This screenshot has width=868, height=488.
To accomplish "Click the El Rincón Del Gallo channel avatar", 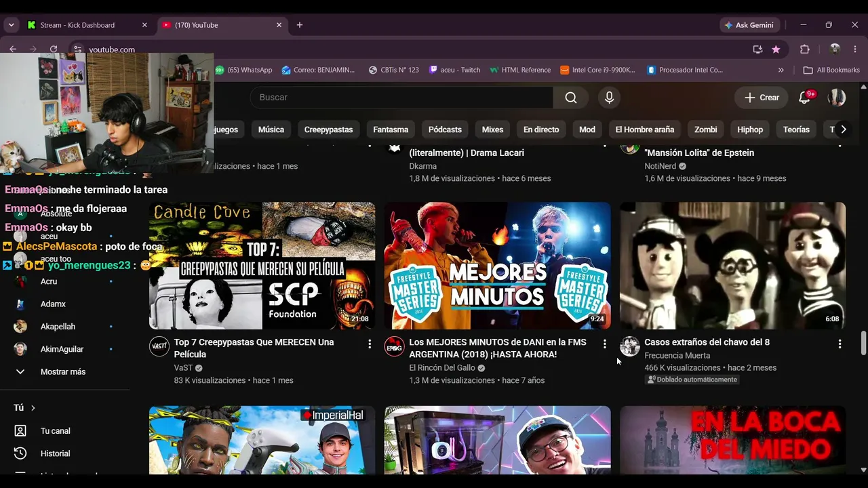I will point(395,346).
